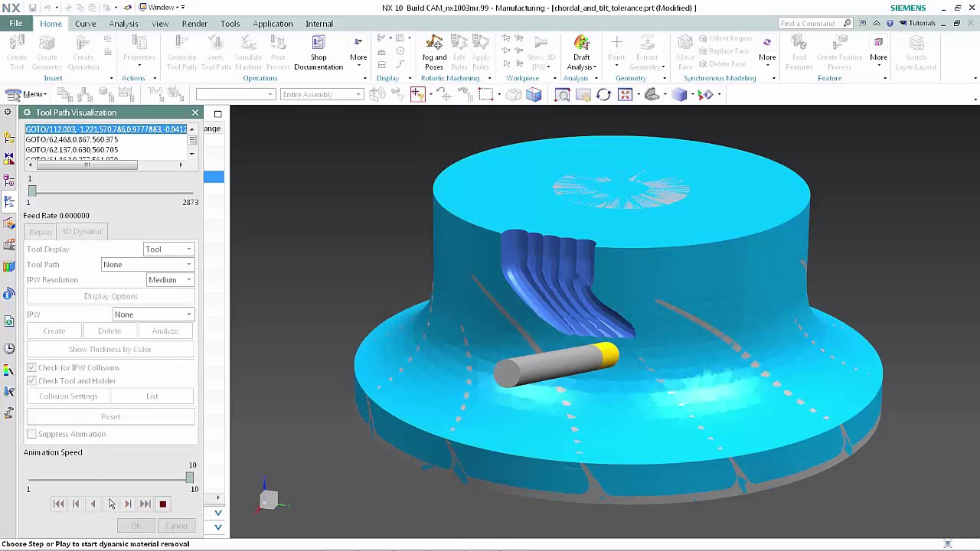The image size is (980, 551).
Task: Click Tool Path Visualization settings gear
Action: click(27, 112)
